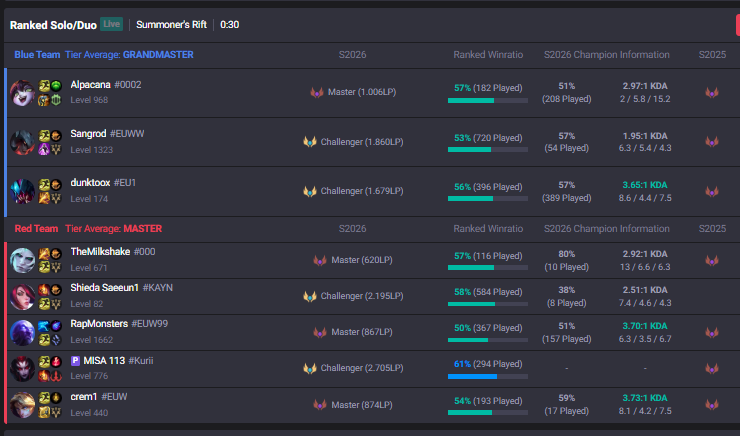This screenshot has width=740, height=436.
Task: Click the Red Team heading
Action: click(36, 229)
